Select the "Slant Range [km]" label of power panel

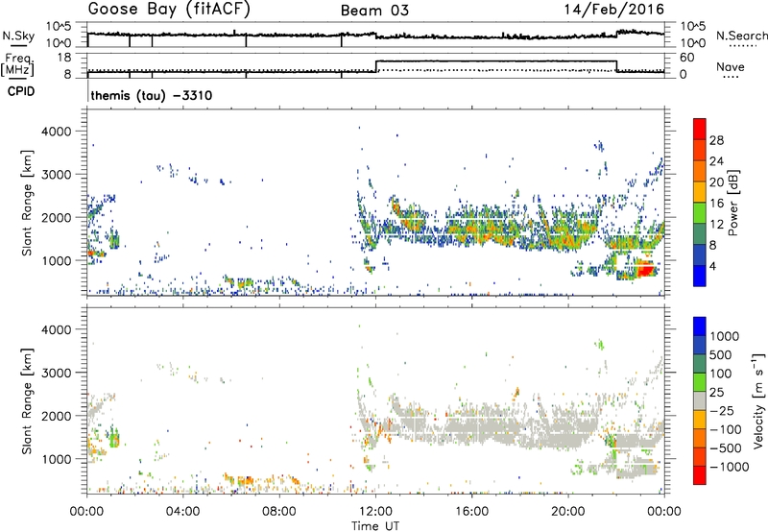pyautogui.click(x=27, y=203)
